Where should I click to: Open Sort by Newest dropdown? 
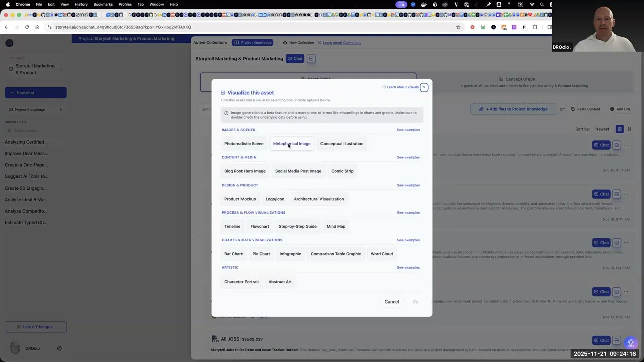tap(602, 129)
